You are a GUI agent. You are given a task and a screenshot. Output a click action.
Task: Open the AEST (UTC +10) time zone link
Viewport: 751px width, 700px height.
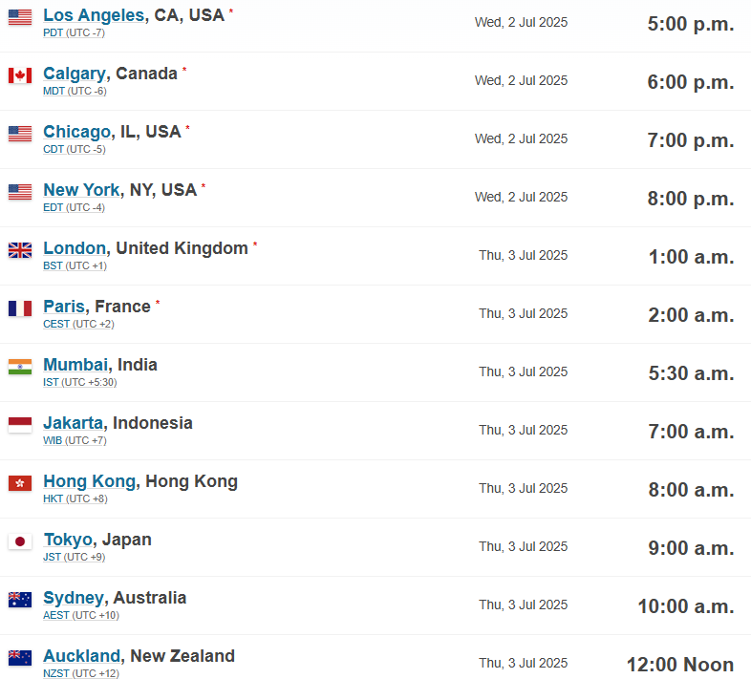coord(81,615)
